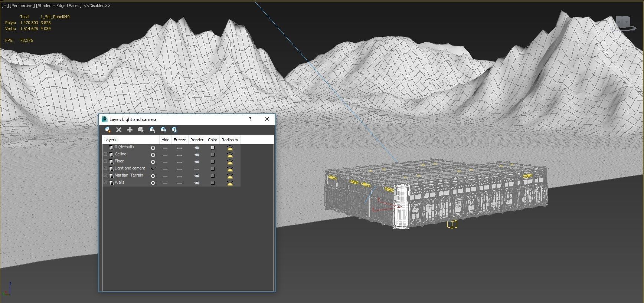Toggle the Render teapot for Floor layer

[197, 162]
